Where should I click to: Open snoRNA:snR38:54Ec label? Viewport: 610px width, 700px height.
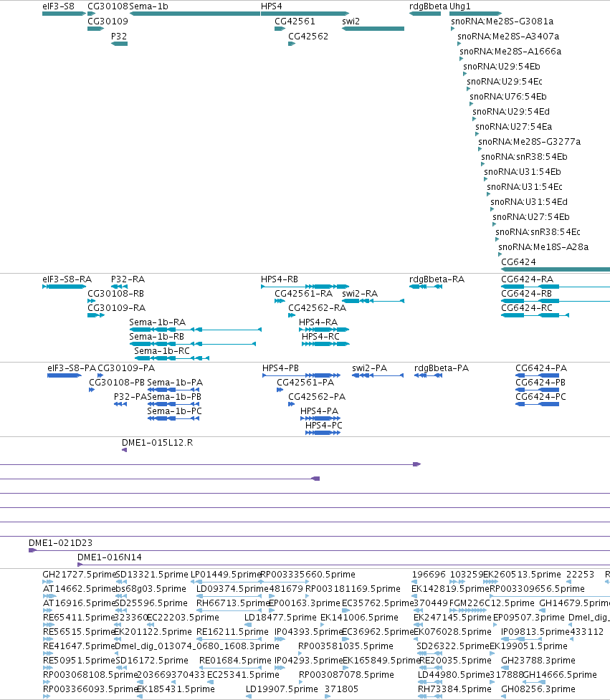538,233
